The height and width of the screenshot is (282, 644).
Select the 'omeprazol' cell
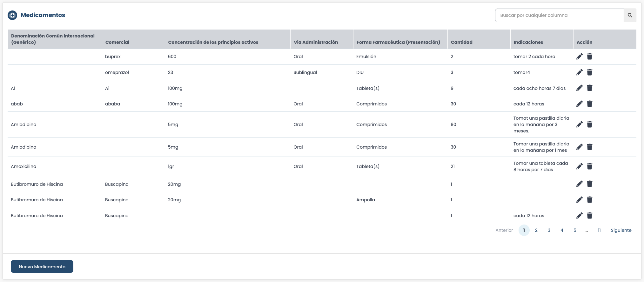point(117,72)
